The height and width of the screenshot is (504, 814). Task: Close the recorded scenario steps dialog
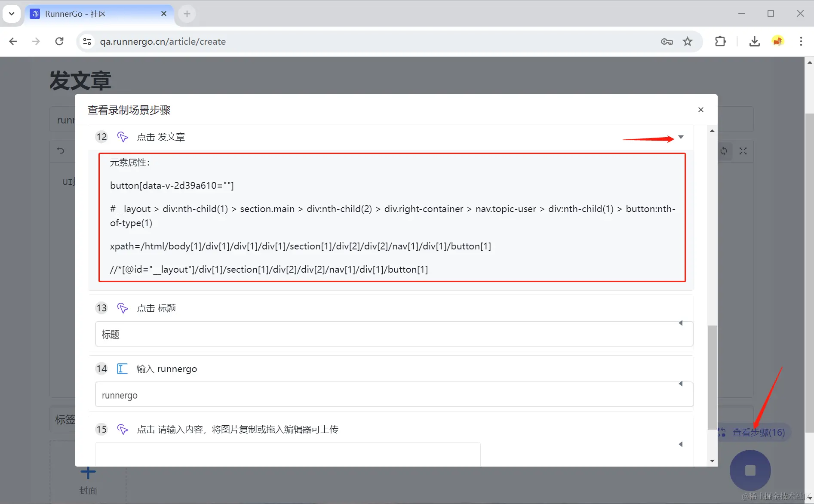pos(701,110)
